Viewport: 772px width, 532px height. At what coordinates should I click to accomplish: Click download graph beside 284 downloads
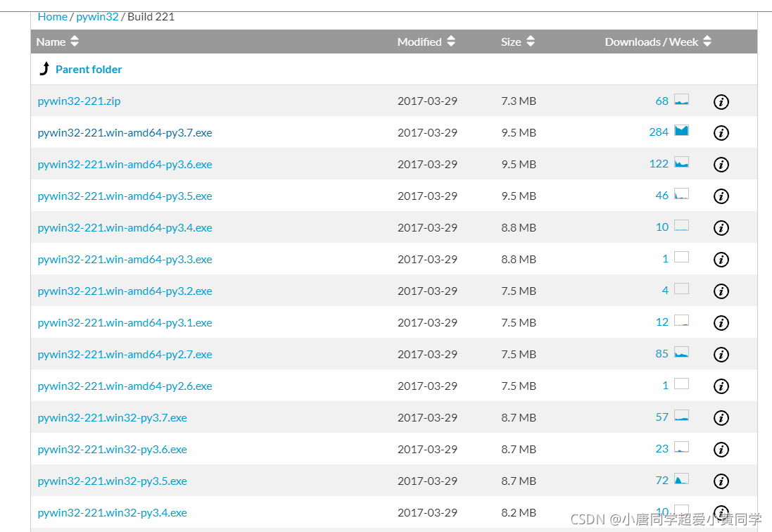pyautogui.click(x=681, y=131)
